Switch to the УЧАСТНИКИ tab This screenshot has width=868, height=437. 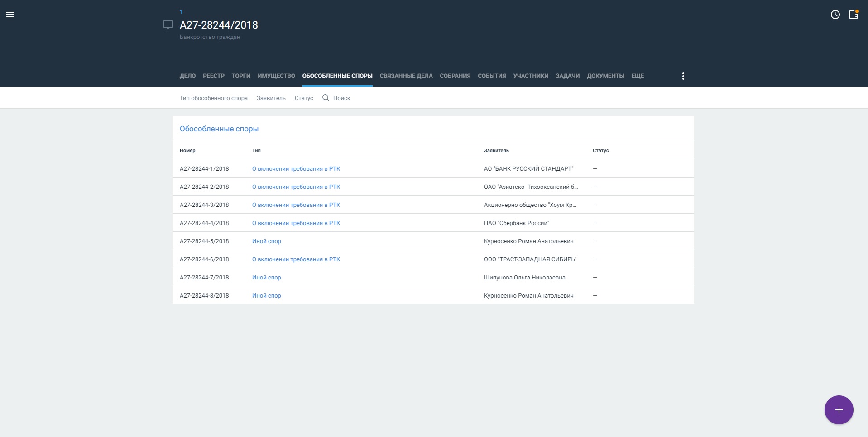coord(531,76)
